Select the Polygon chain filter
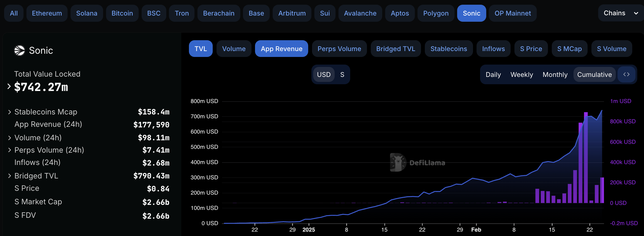 coord(436,13)
